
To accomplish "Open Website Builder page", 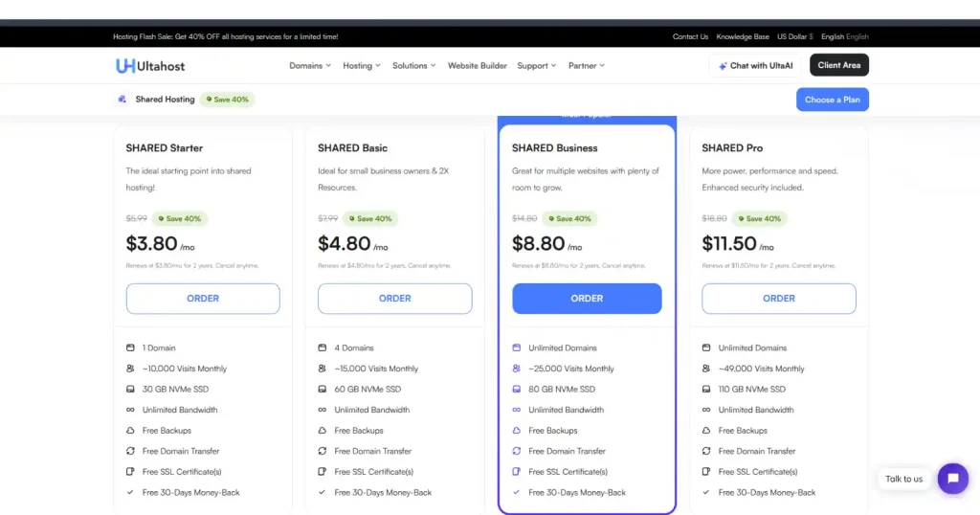I will [x=477, y=66].
